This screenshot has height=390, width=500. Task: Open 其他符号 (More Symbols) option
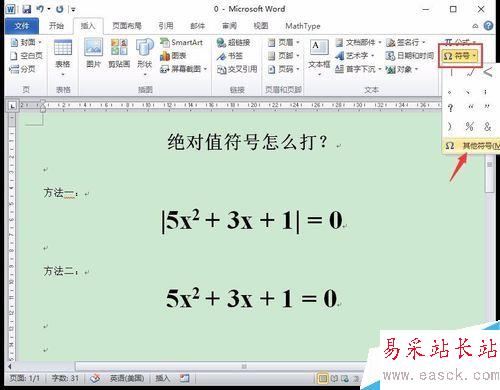pos(471,146)
